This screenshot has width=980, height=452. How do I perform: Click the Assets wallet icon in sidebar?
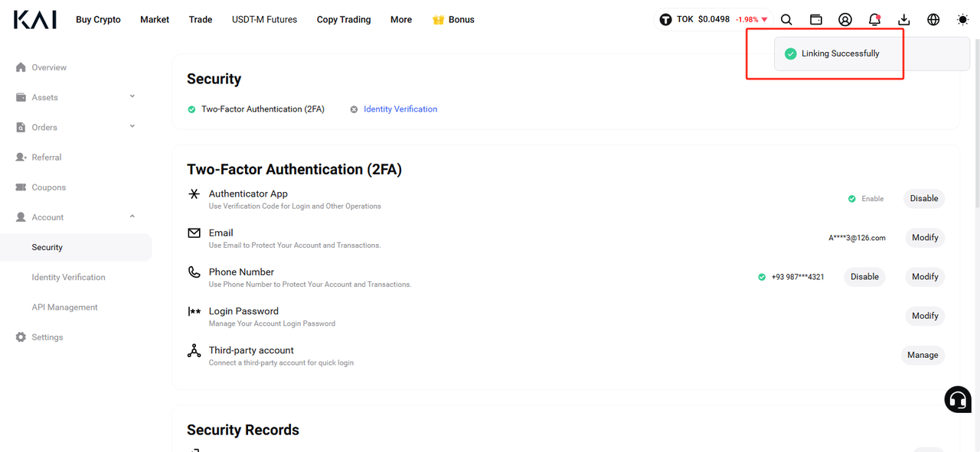(21, 97)
